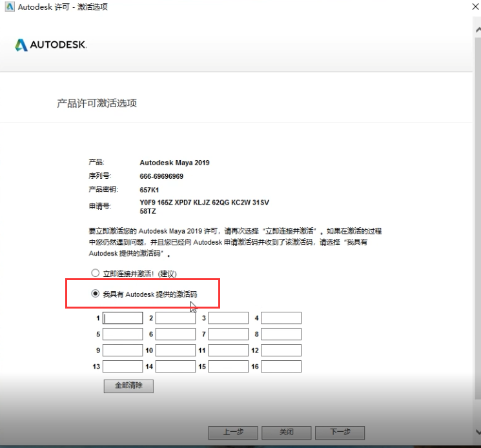Click activation code field 6
This screenshot has width=481, height=448.
point(176,334)
